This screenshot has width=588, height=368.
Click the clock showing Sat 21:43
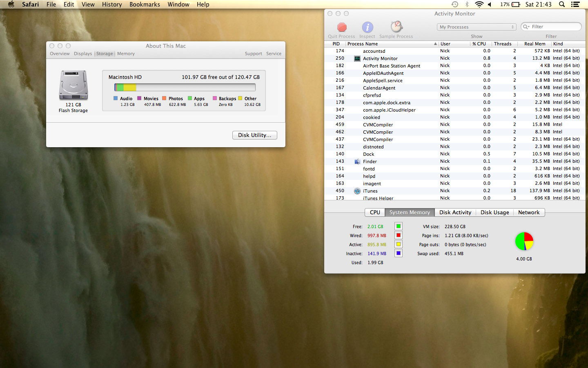pyautogui.click(x=538, y=4)
